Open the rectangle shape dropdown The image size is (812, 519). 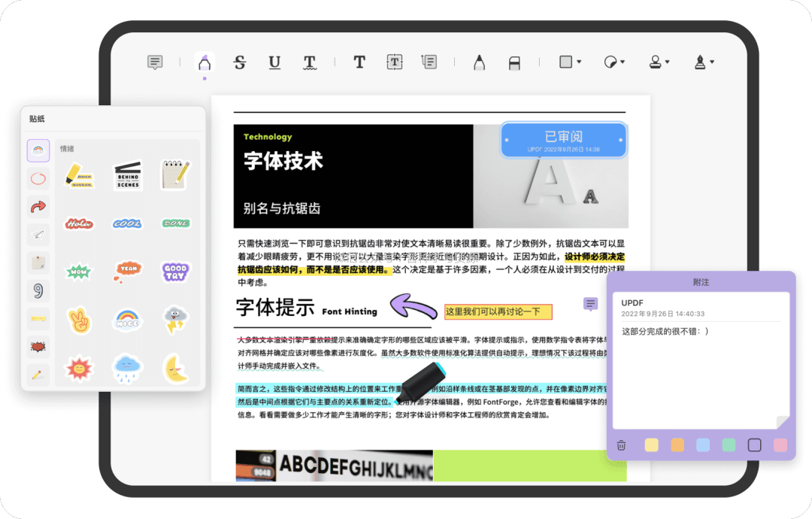(570, 62)
